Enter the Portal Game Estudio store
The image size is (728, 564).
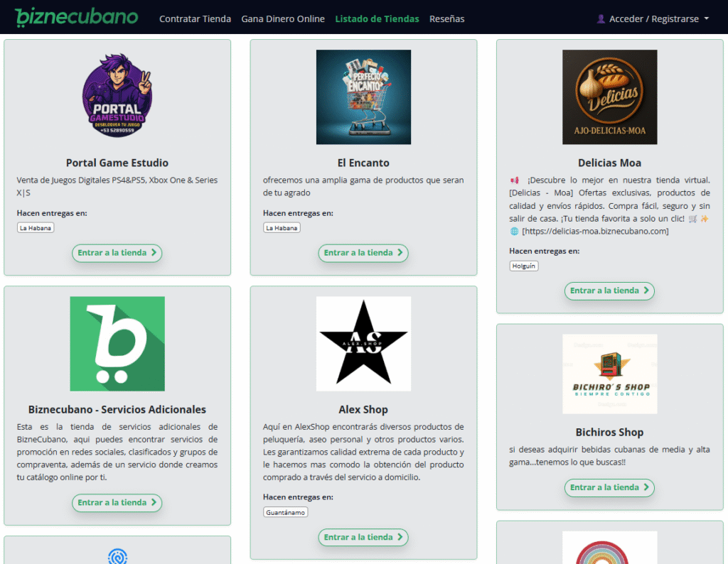pyautogui.click(x=117, y=253)
